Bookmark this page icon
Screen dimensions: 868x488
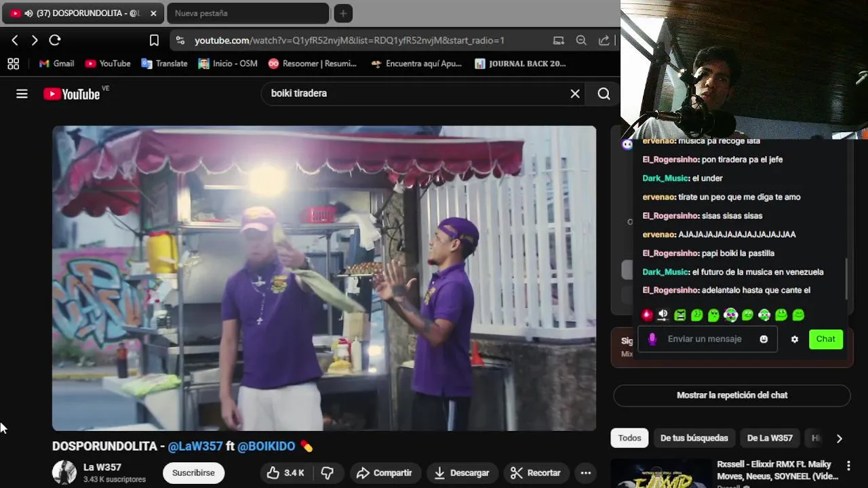(x=154, y=41)
